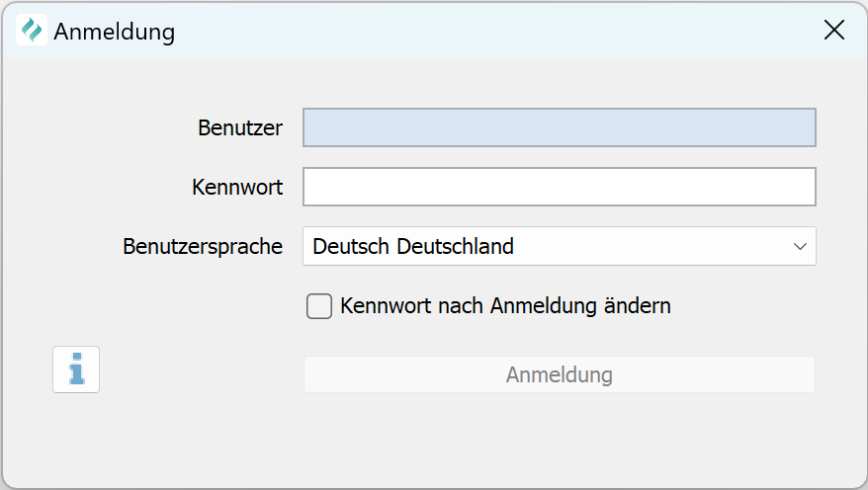
Task: Click the info icon button
Action: [x=76, y=369]
